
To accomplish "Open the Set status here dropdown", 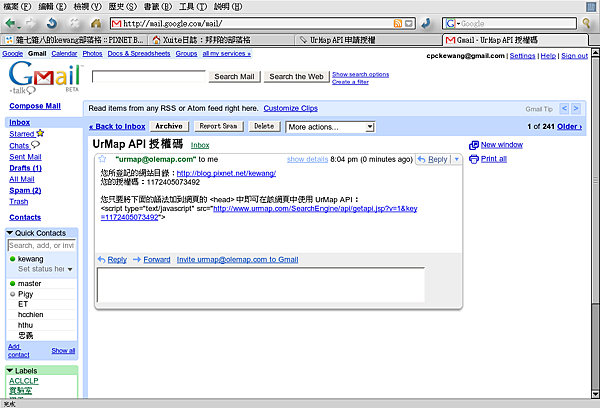I will pyautogui.click(x=70, y=269).
